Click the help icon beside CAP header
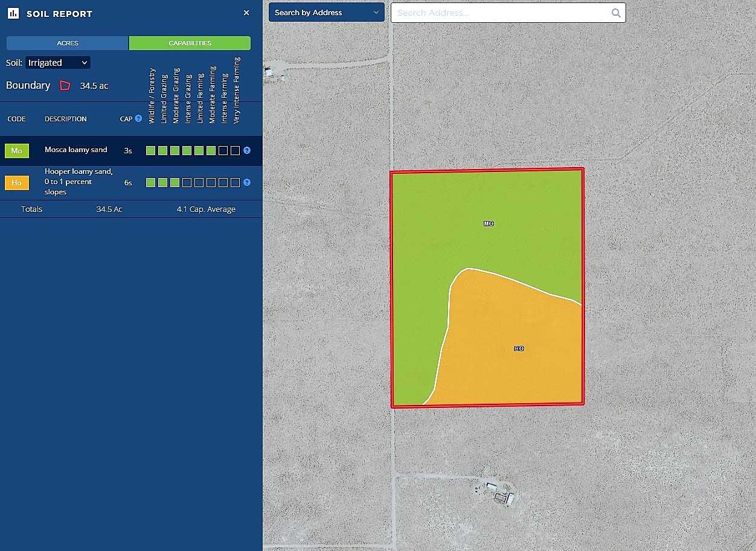This screenshot has height=551, width=756. (x=138, y=118)
